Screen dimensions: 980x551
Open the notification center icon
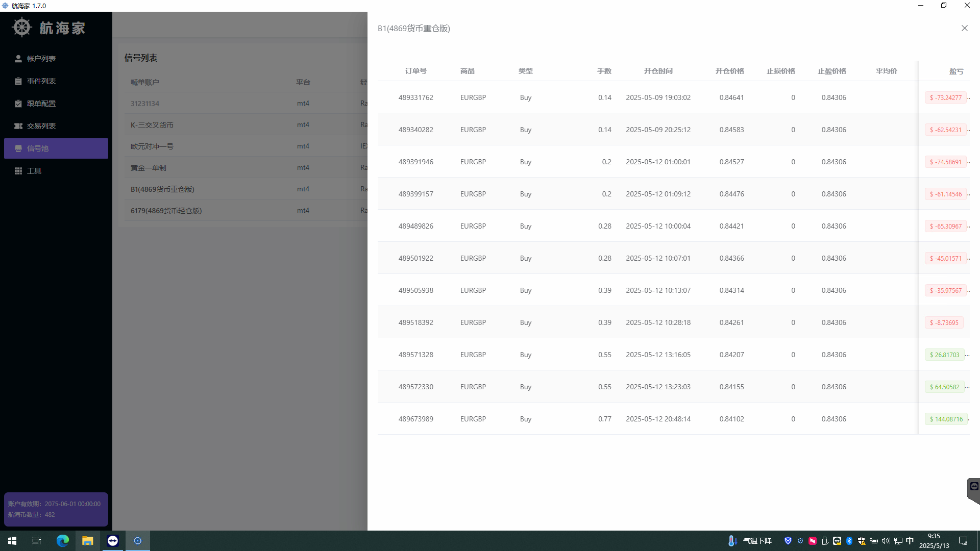point(963,541)
